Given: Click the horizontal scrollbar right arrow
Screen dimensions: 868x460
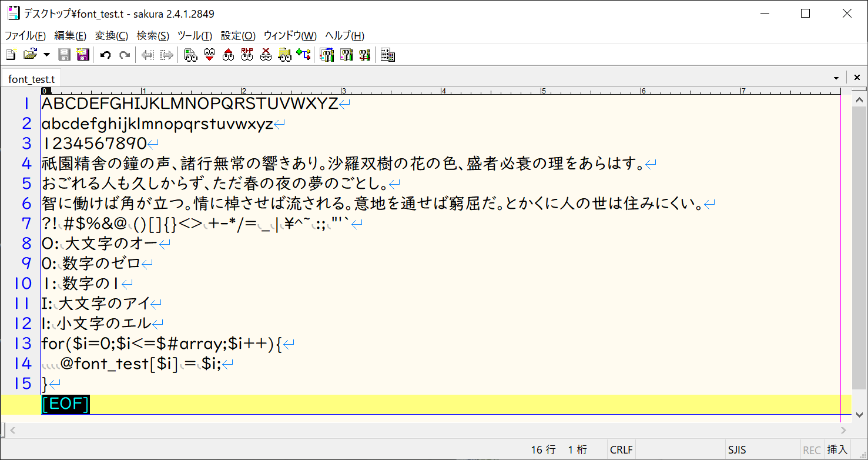Looking at the screenshot, I should (843, 431).
